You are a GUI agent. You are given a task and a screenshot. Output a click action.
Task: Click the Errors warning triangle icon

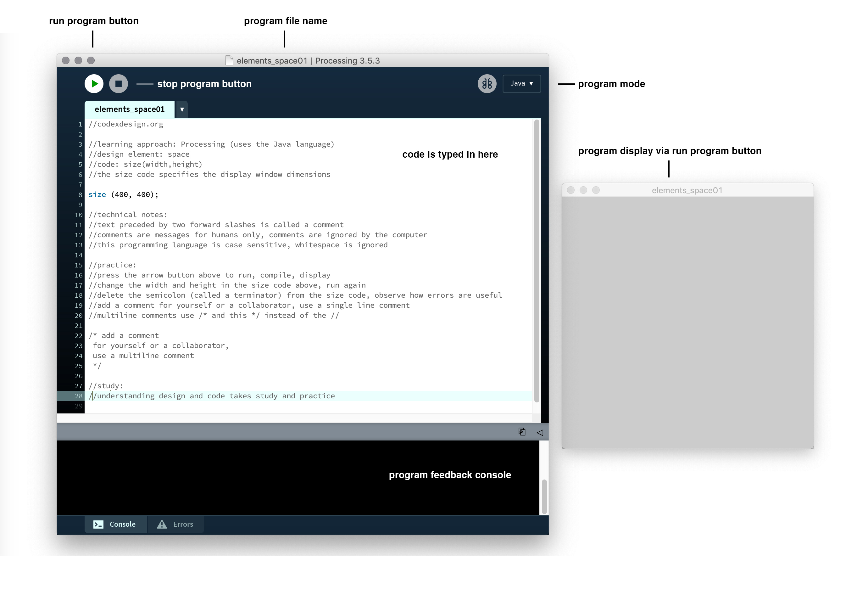click(x=162, y=524)
